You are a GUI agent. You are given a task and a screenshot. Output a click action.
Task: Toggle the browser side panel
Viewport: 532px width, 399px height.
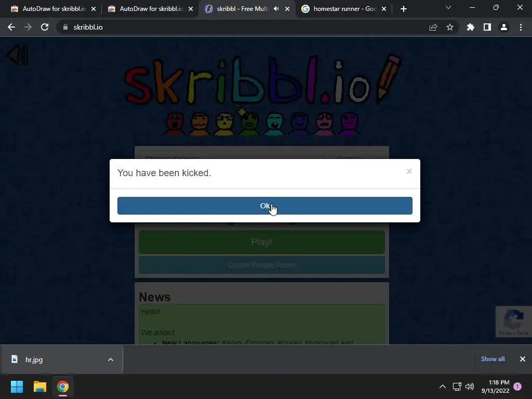pos(487,27)
